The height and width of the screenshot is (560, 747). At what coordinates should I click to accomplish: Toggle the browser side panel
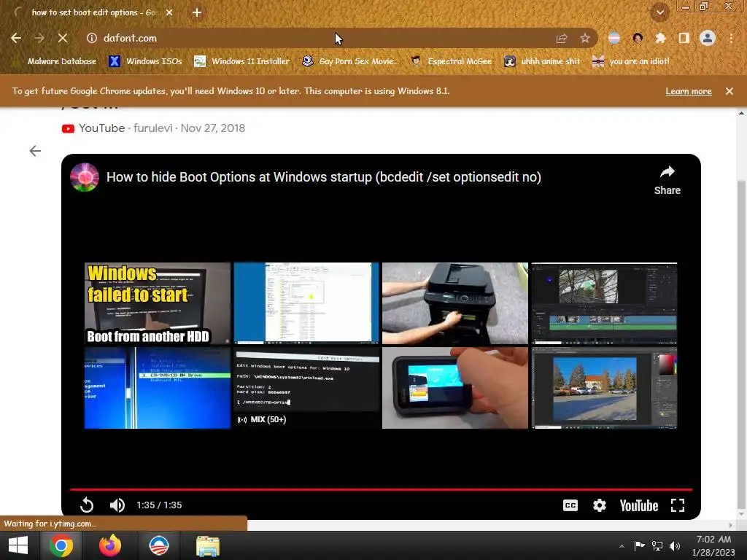pyautogui.click(x=684, y=38)
